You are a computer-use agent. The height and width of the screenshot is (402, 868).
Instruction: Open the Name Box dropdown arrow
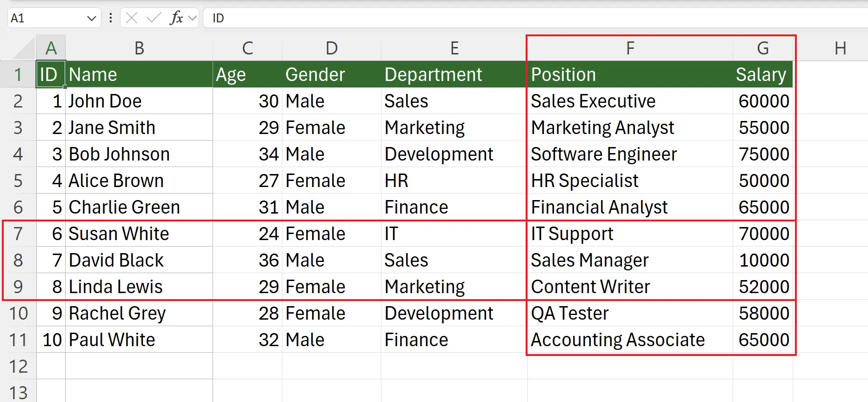tap(91, 19)
